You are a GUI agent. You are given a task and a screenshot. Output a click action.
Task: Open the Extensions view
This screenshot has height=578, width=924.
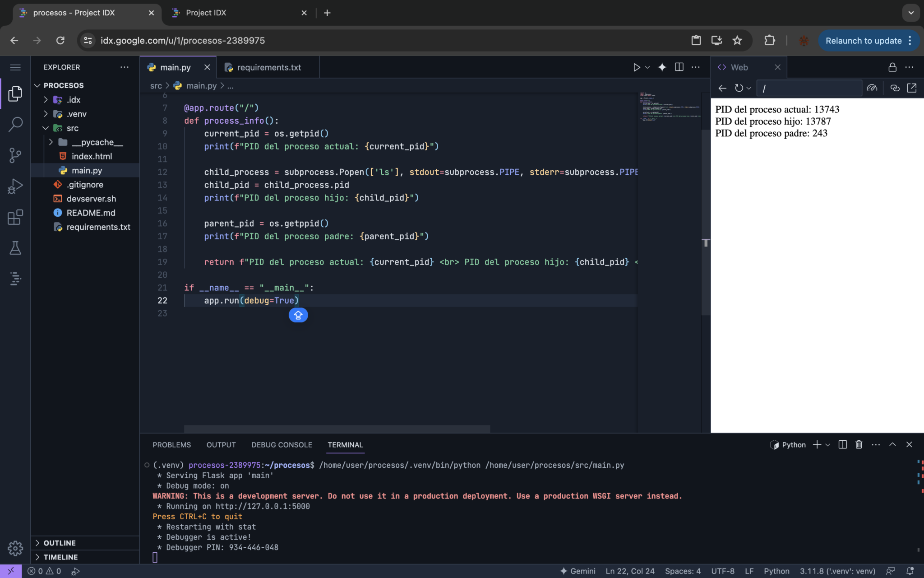click(15, 217)
